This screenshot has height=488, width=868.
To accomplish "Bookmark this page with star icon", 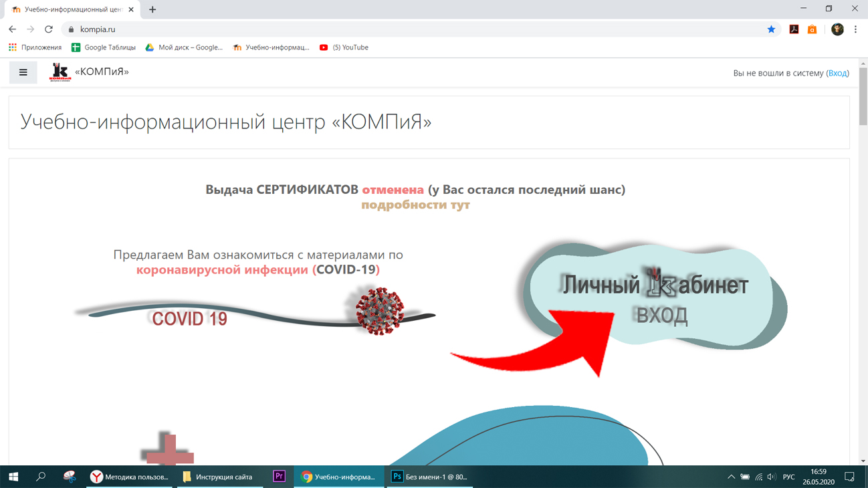I will point(771,29).
